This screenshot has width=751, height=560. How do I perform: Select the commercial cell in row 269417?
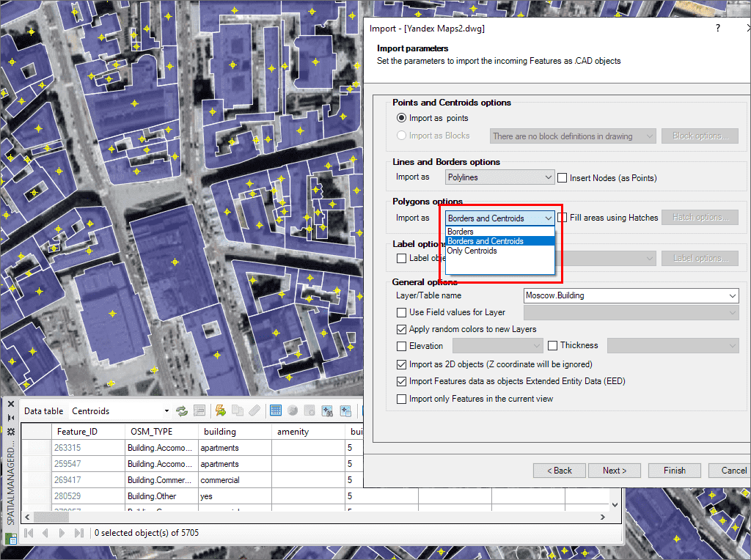pyautogui.click(x=235, y=480)
